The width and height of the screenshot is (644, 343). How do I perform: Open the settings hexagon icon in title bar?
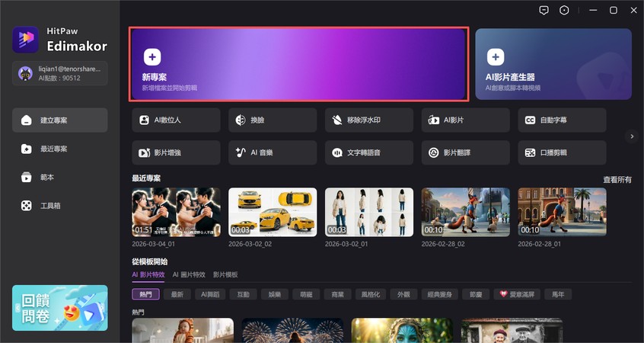564,11
